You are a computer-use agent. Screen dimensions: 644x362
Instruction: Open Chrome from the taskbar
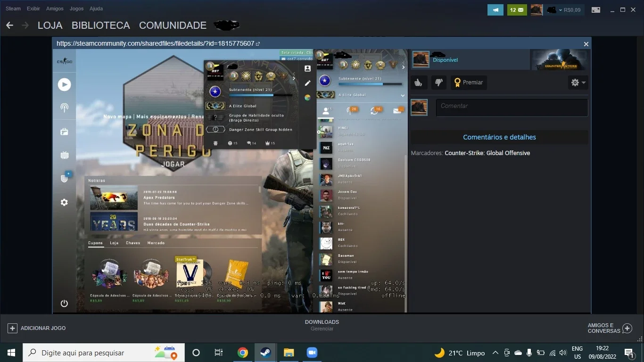click(243, 353)
